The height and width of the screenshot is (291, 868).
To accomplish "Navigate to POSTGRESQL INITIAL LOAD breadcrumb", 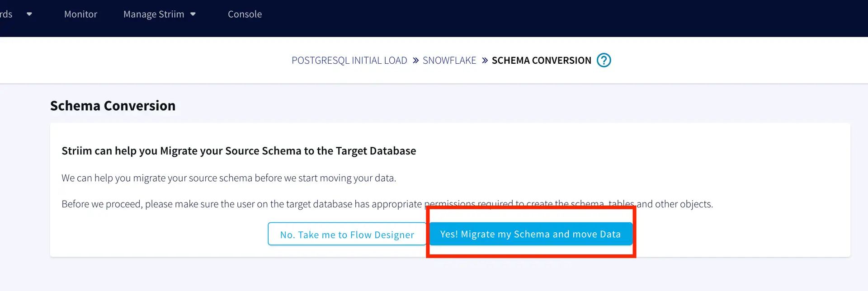I will click(x=349, y=61).
